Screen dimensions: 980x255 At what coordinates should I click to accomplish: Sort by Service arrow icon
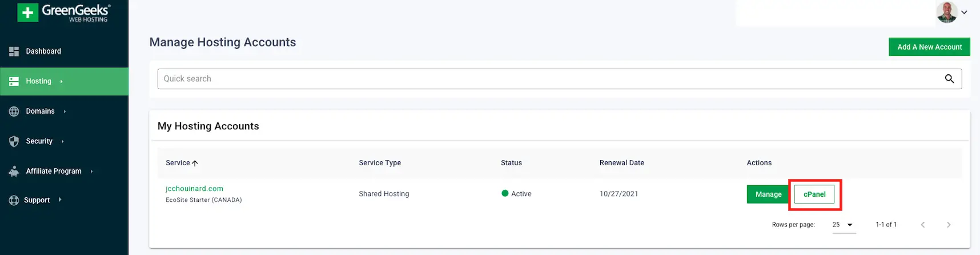pos(195,163)
